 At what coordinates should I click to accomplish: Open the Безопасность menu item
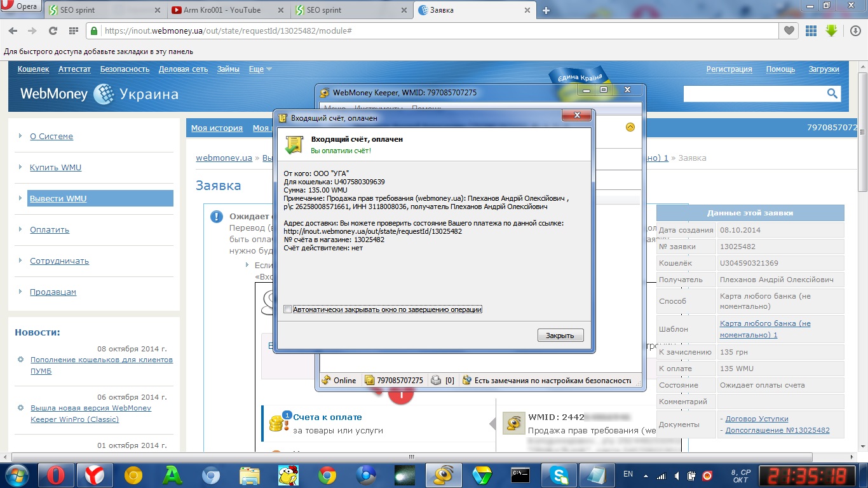pyautogui.click(x=125, y=69)
